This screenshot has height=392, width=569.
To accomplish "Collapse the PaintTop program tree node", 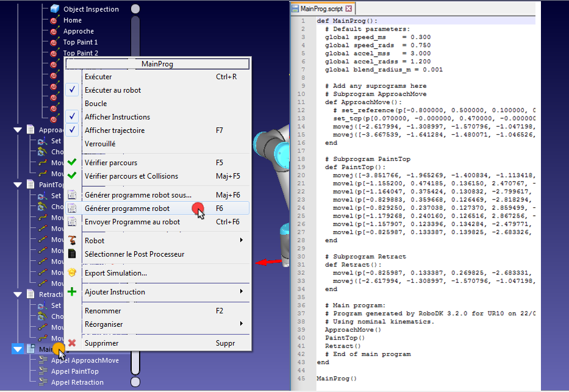I will click(x=18, y=185).
